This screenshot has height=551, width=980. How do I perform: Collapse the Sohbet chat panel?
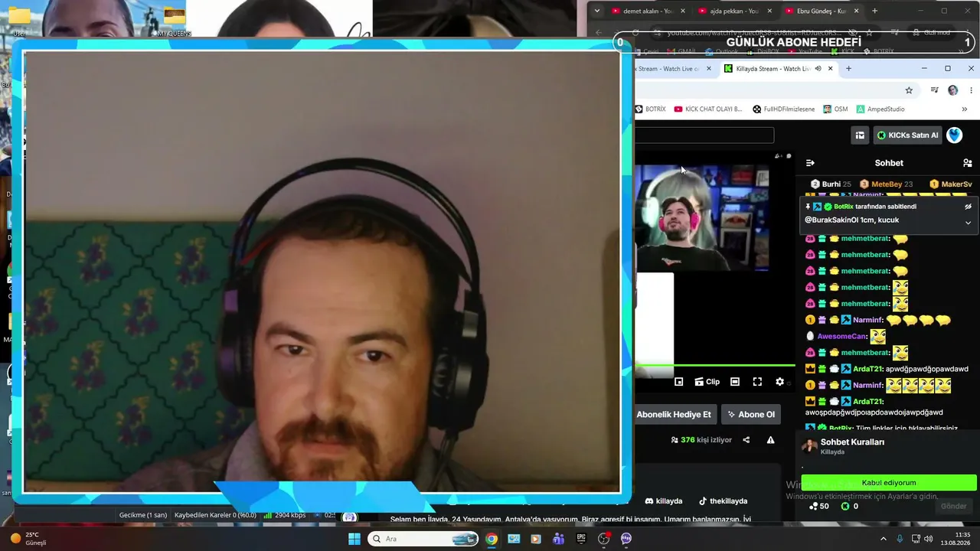(810, 163)
